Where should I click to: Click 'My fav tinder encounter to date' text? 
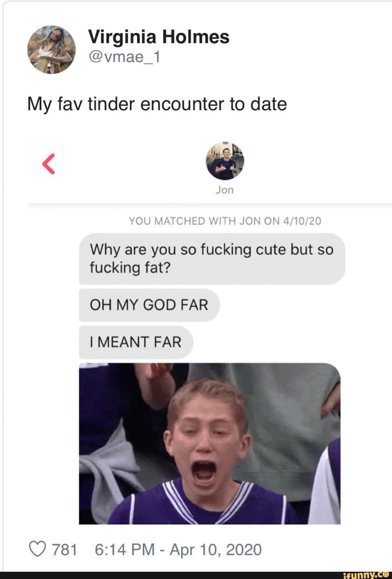[x=157, y=104]
